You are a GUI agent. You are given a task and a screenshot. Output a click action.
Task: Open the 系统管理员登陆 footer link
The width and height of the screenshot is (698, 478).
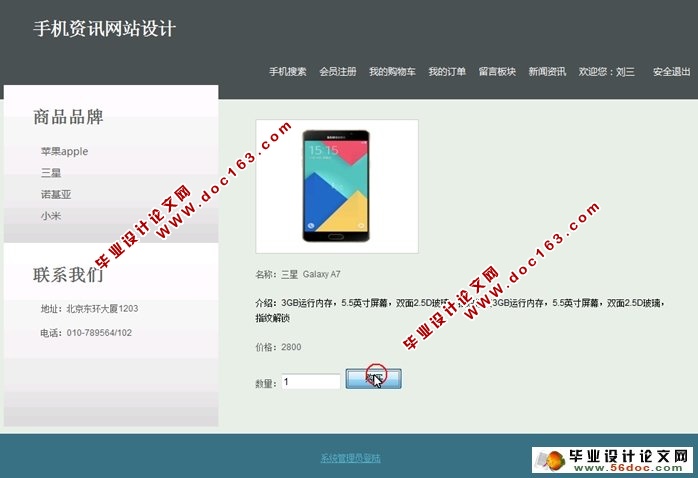(x=350, y=458)
